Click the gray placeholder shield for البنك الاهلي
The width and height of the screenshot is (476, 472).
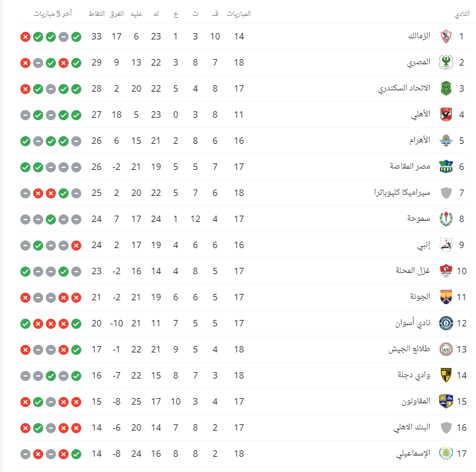(446, 428)
